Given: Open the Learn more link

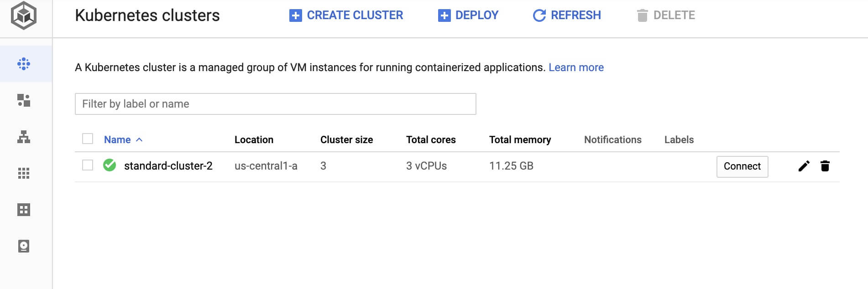Looking at the screenshot, I should (576, 67).
